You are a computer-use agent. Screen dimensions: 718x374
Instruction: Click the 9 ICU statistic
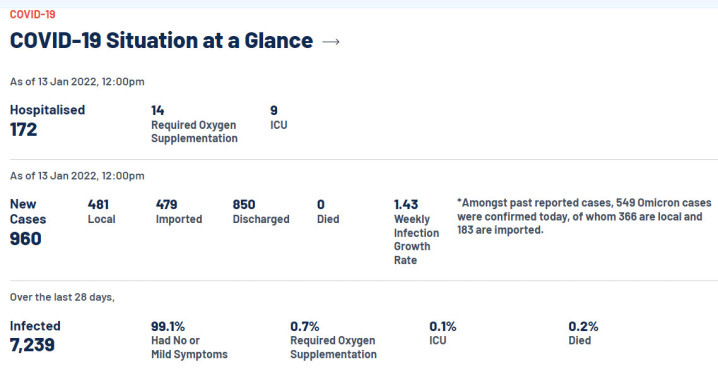[x=278, y=118]
